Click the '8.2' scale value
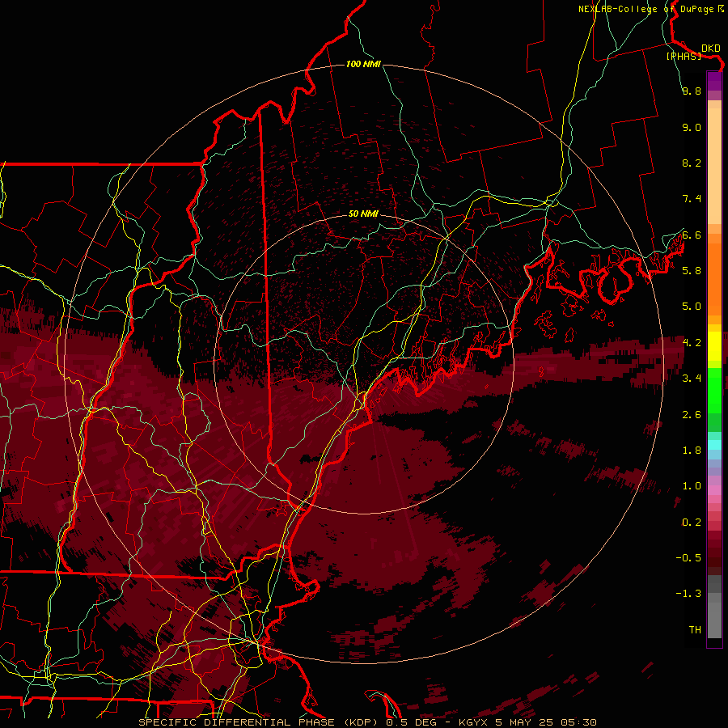This screenshot has width=728, height=728. point(692,163)
